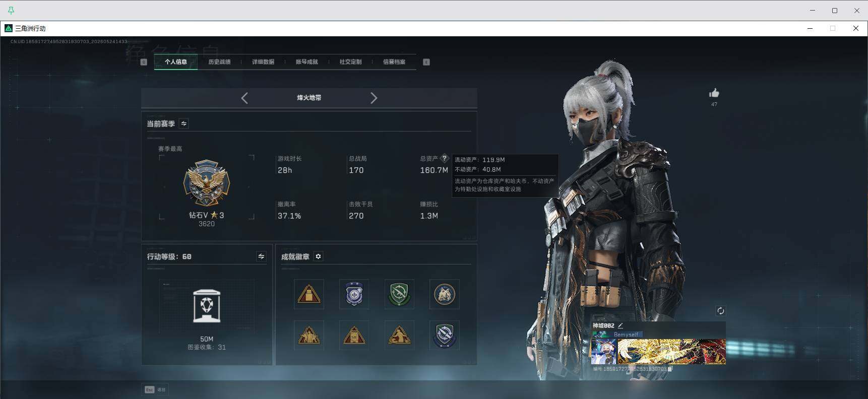Select the second-row middle gold triangle badge
This screenshot has height=399, width=868.
pos(354,335)
